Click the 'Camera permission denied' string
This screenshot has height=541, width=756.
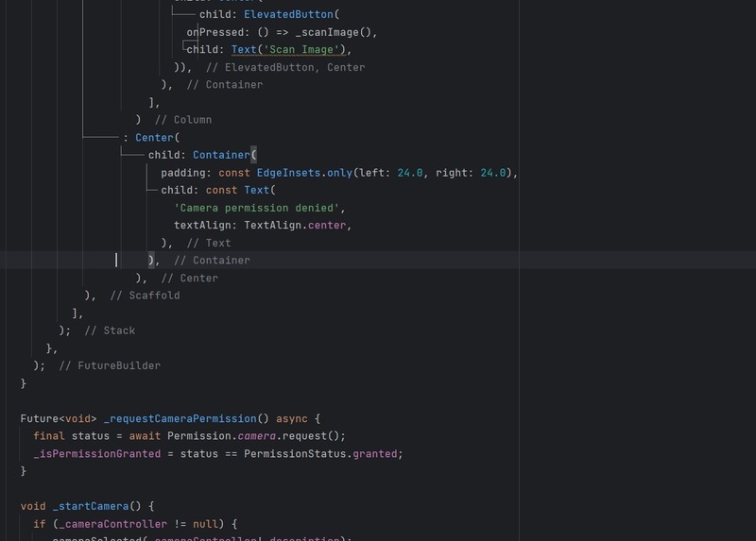[x=256, y=208]
